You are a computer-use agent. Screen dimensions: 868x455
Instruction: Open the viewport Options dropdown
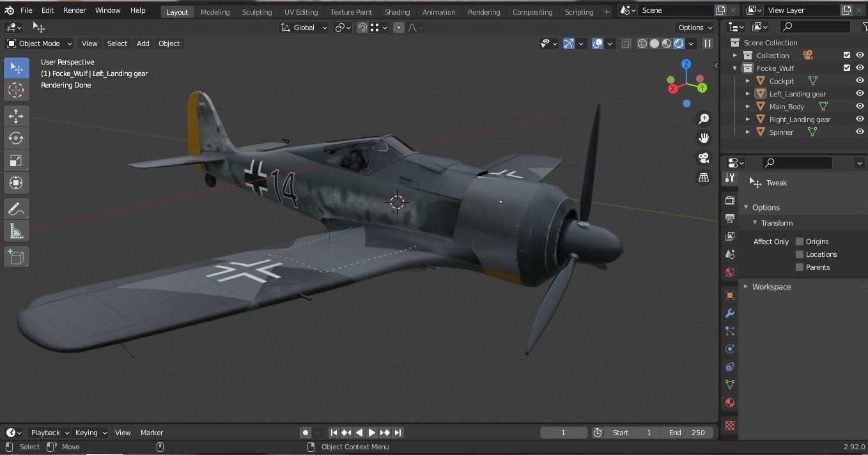(x=695, y=27)
